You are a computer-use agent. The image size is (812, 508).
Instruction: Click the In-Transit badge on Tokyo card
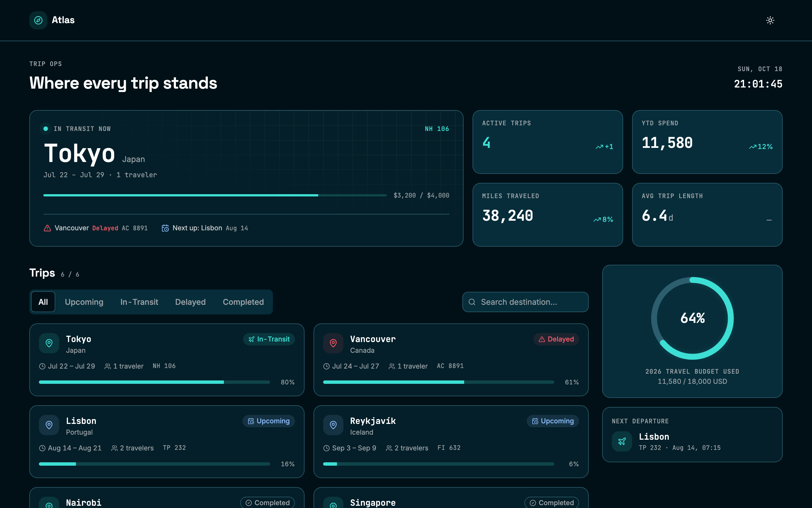269,339
